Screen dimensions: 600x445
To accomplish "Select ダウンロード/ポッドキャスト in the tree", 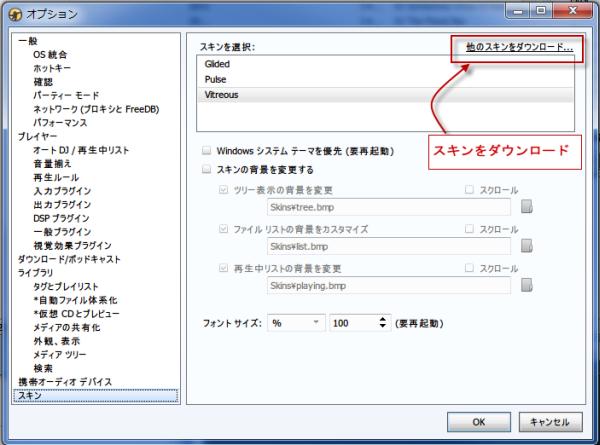I will [x=69, y=259].
